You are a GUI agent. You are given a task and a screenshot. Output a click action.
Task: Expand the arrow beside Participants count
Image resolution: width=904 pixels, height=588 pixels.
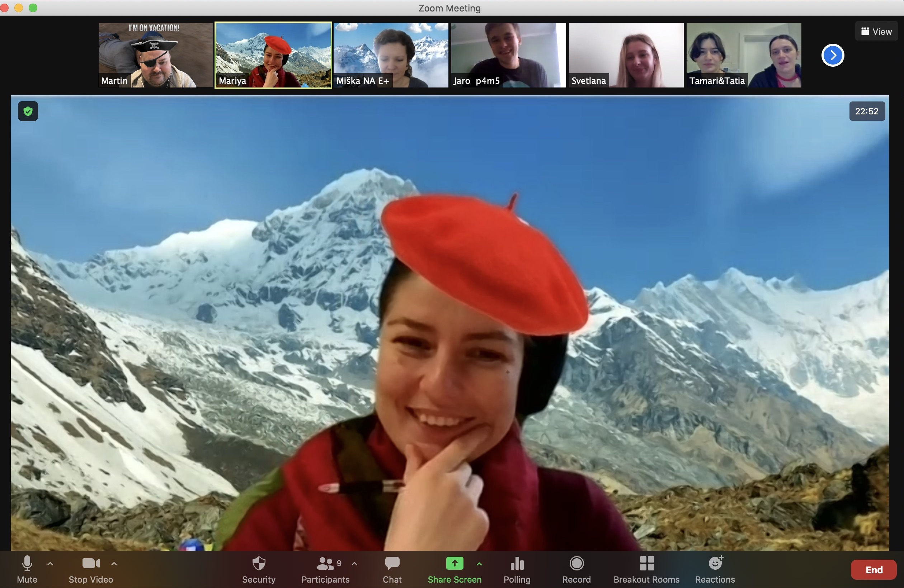354,564
